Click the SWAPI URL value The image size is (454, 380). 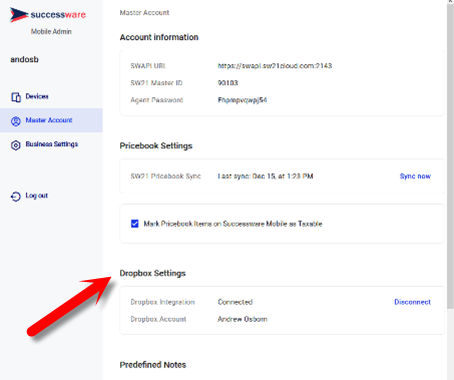(x=275, y=66)
